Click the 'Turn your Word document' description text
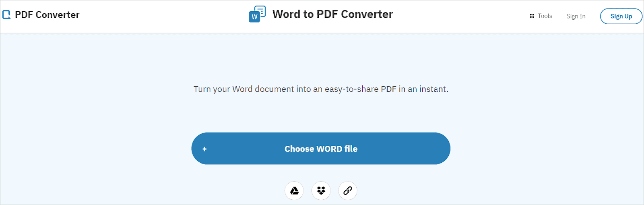 (321, 89)
